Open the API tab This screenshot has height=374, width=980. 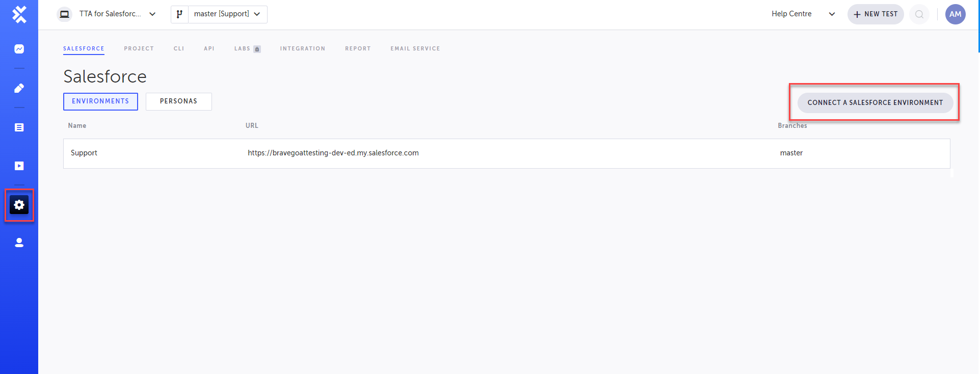pos(209,48)
